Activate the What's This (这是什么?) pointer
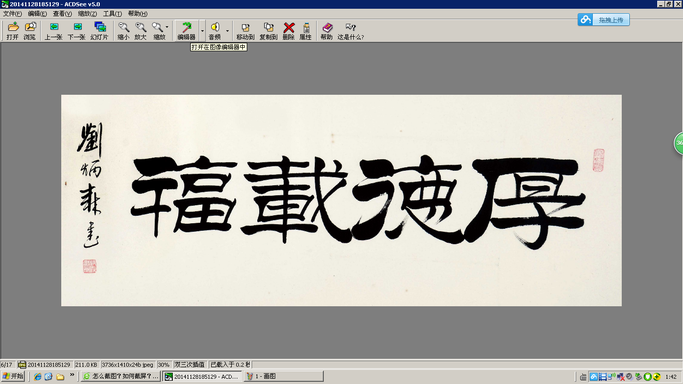This screenshot has height=384, width=683. (x=351, y=31)
